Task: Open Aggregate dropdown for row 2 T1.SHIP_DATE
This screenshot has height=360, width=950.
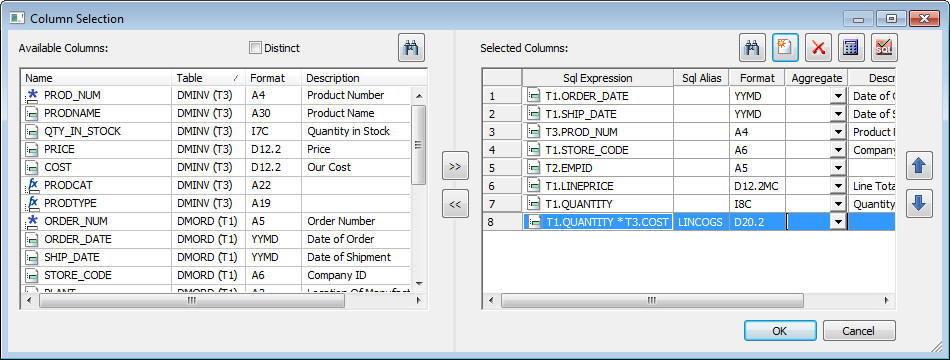Action: [x=838, y=114]
